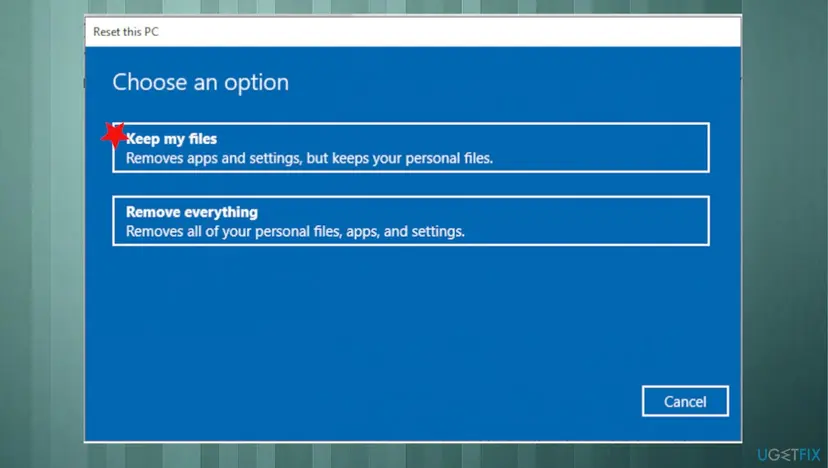Image resolution: width=828 pixels, height=468 pixels.
Task: Click the 'Reset this PC' window title
Action: pos(126,32)
